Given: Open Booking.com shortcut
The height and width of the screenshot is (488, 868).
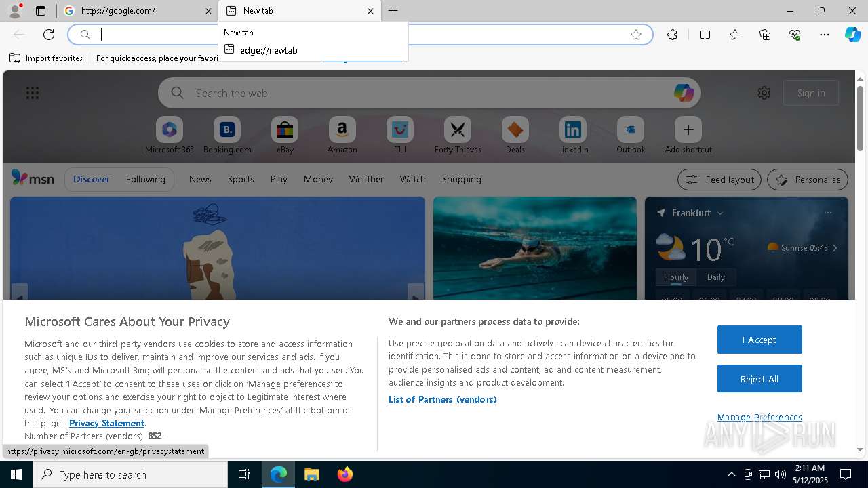Looking at the screenshot, I should [x=227, y=135].
